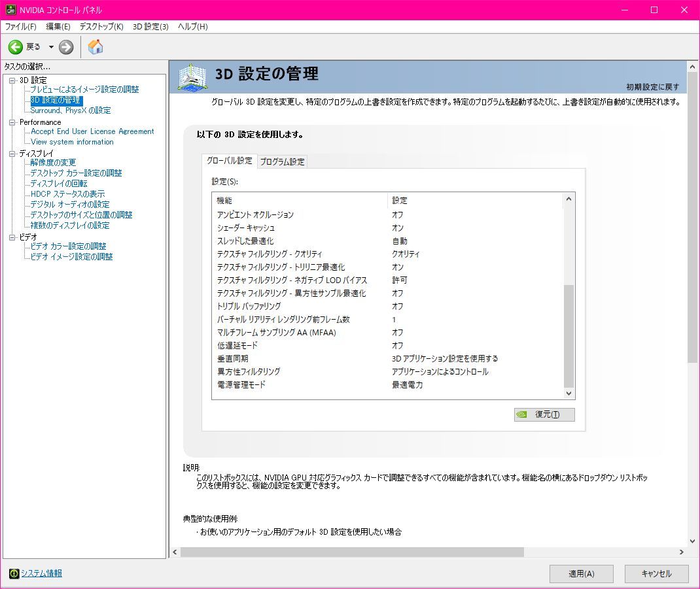
Task: Select the 電源管理モード row
Action: tap(387, 384)
